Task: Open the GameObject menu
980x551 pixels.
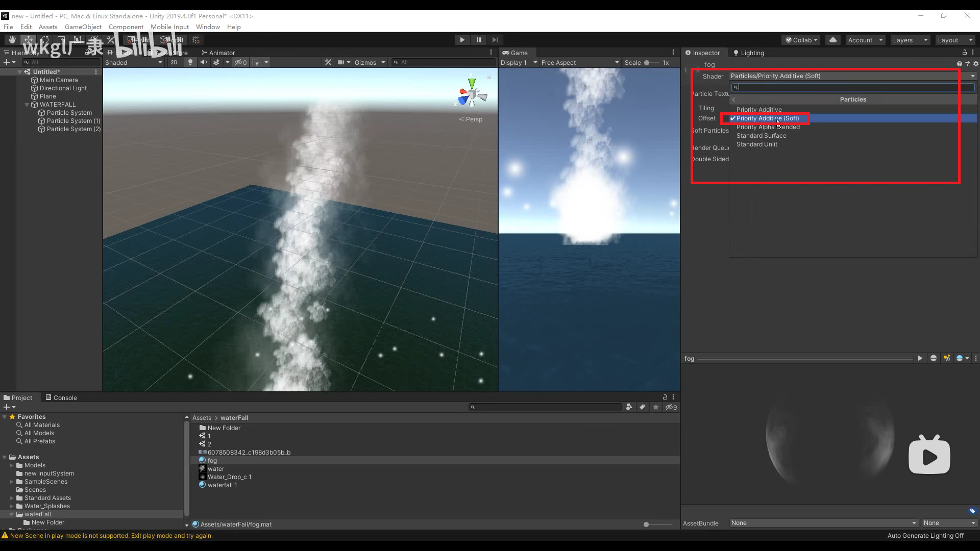Action: coord(83,27)
